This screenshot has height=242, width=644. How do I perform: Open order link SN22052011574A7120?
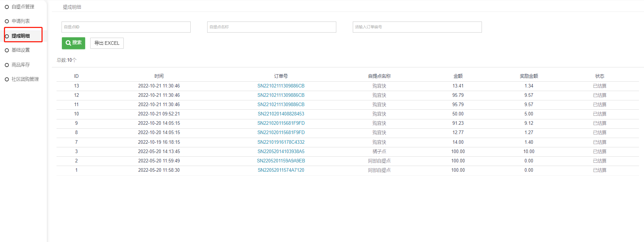click(x=281, y=170)
